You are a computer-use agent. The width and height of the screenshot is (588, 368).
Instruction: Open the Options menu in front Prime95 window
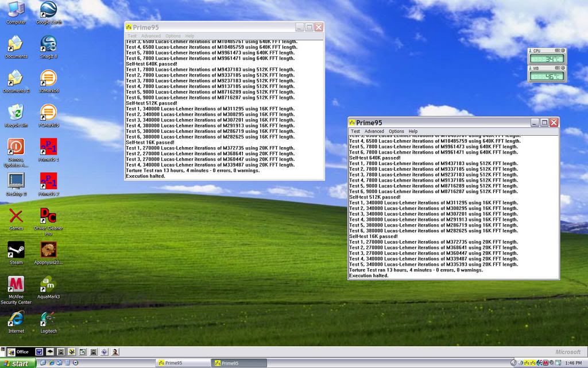pyautogui.click(x=396, y=132)
